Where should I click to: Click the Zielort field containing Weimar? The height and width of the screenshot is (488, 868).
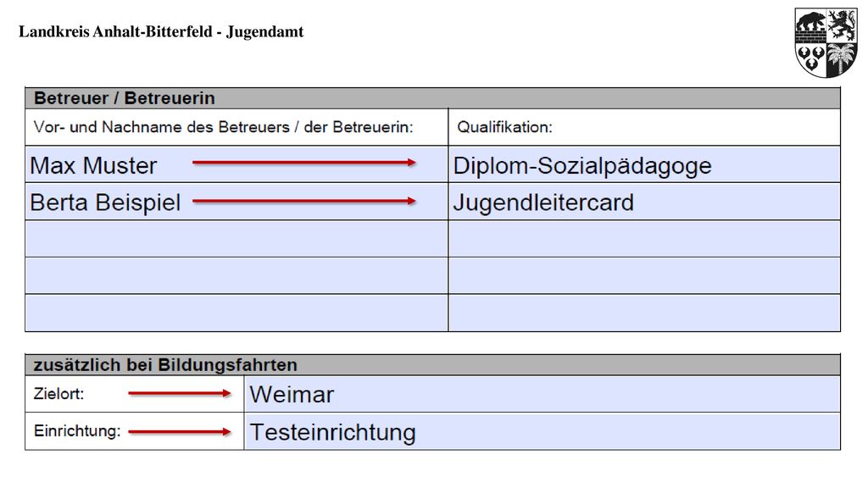[542, 394]
